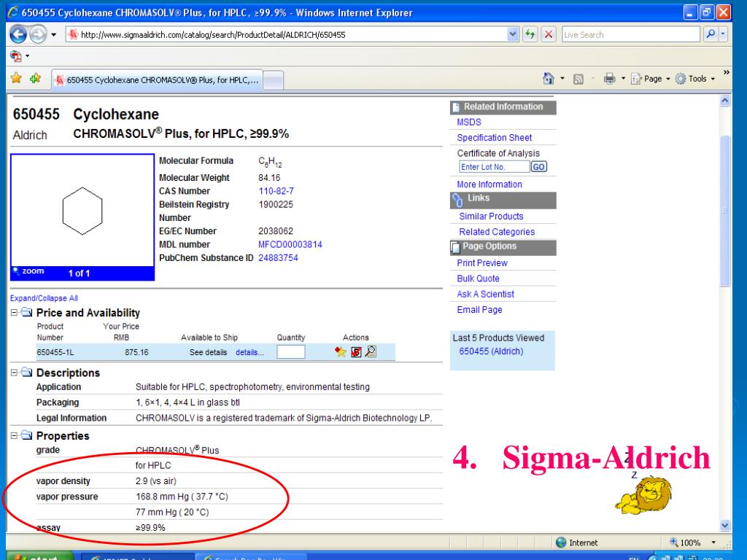Click the Ask A Scientist link
Viewport: 747px width, 560px height.
coord(485,295)
